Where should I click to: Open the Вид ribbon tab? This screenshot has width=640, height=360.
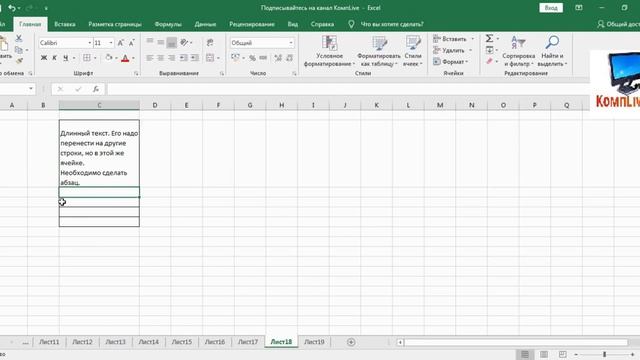pos(293,24)
